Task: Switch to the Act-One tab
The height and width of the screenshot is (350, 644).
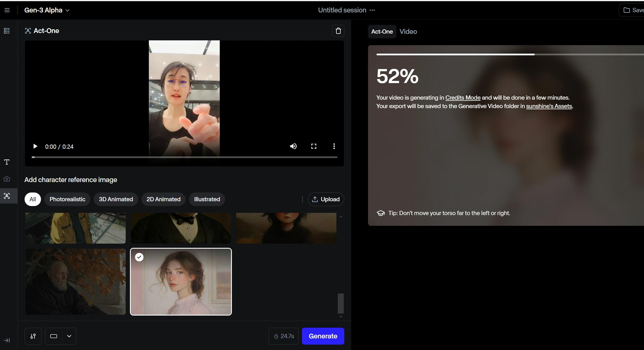Action: (382, 32)
